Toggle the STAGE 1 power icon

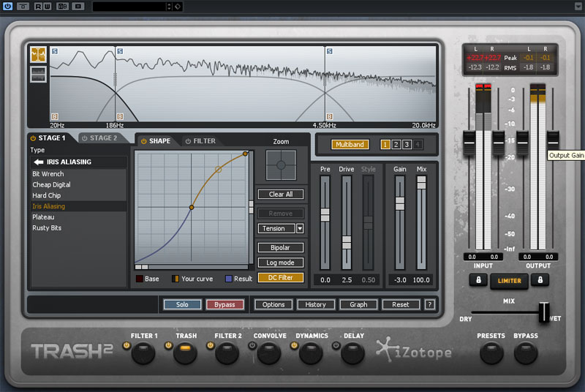click(33, 138)
